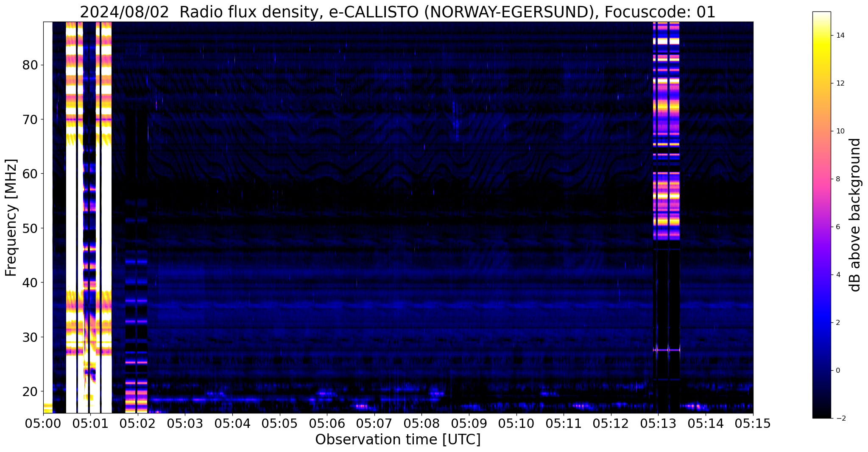Click the 05:07 time tick label
Image resolution: width=868 pixels, height=452 pixels.
[x=374, y=423]
